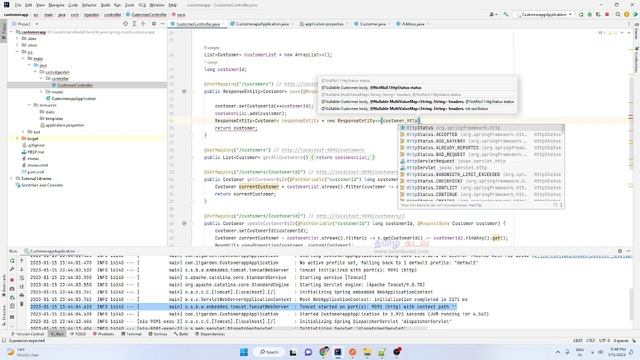Click the down-arrow icon in Run console
Screen dimensions: 640x360
pyautogui.click(x=22, y=269)
